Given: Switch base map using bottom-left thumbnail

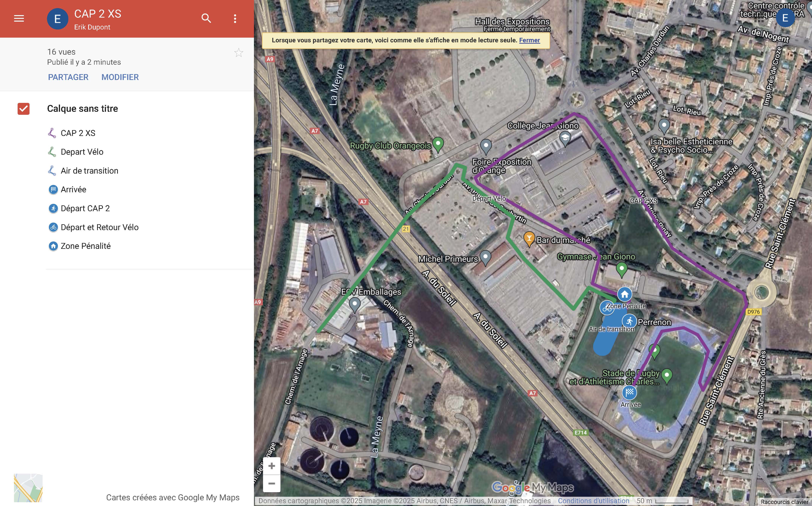Looking at the screenshot, I should point(28,488).
